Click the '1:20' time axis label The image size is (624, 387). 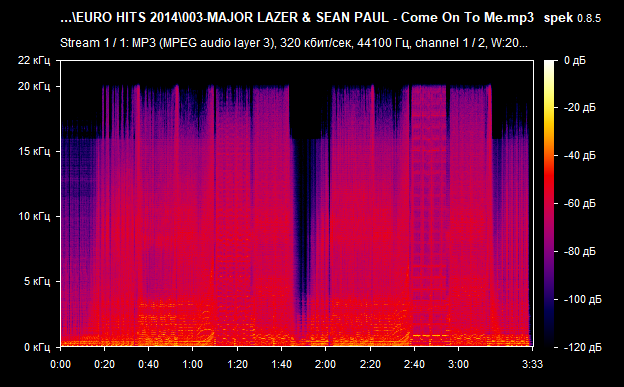click(238, 364)
